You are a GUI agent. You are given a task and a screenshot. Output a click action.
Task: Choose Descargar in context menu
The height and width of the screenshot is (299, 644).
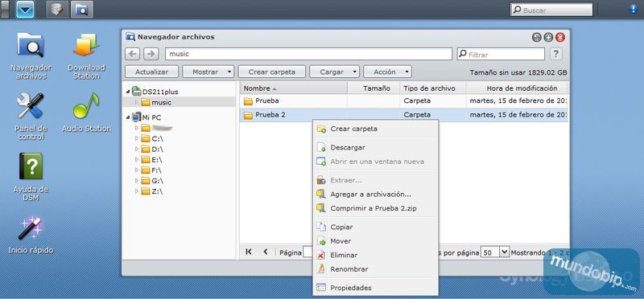click(375, 147)
